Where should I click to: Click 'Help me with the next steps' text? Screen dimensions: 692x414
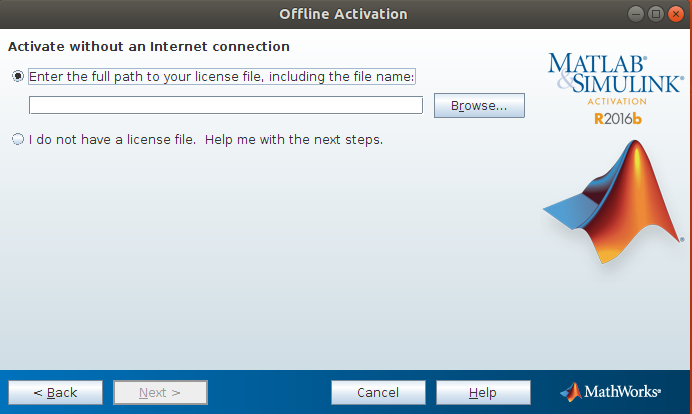294,139
